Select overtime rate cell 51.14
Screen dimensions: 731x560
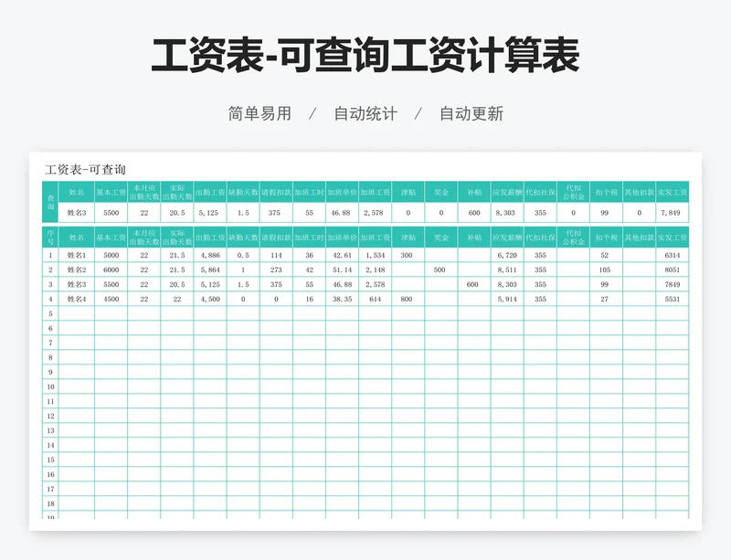(x=342, y=269)
